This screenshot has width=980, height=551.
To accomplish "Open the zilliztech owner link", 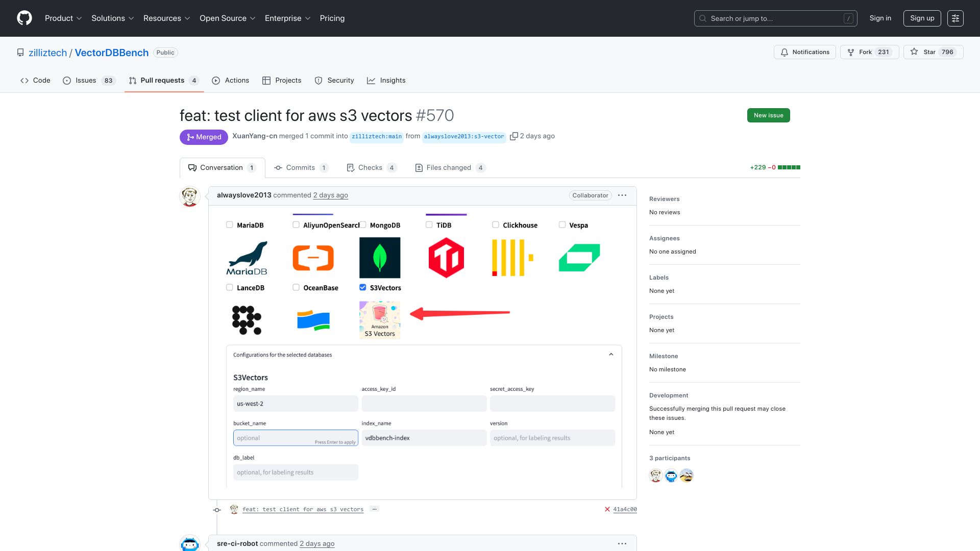I will click(x=48, y=53).
